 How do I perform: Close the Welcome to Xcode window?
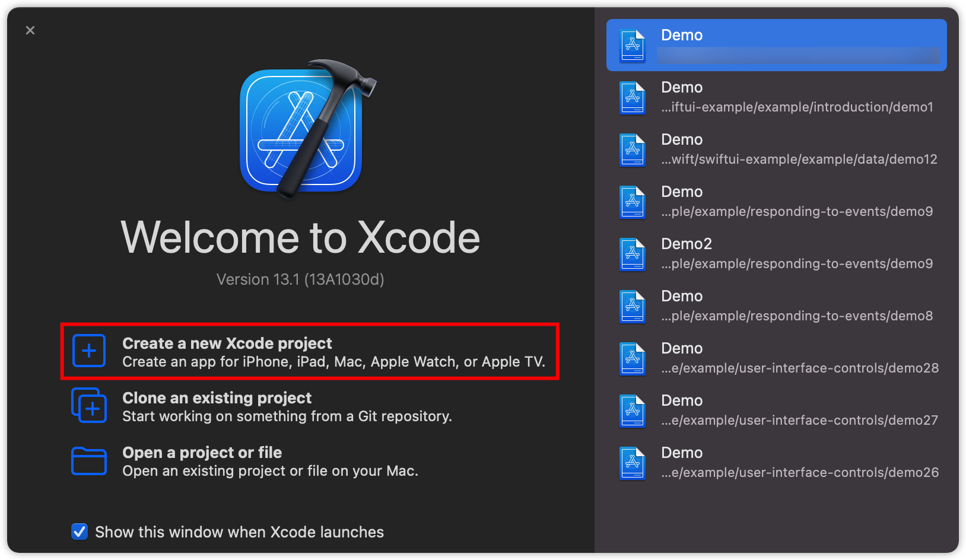pyautogui.click(x=30, y=30)
